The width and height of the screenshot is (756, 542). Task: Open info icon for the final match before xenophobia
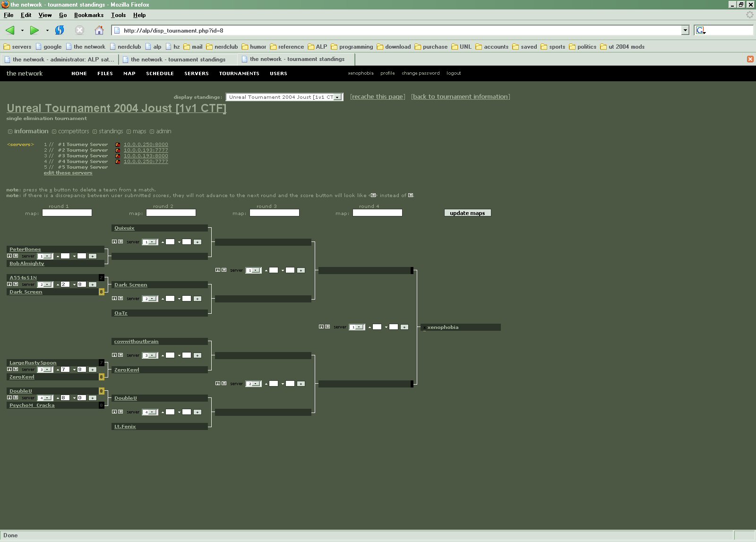[321, 327]
